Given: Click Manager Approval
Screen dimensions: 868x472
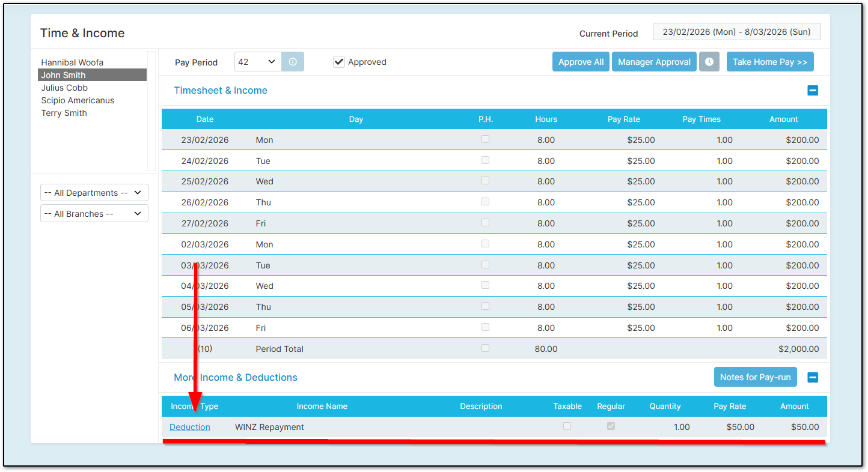Looking at the screenshot, I should click(654, 61).
